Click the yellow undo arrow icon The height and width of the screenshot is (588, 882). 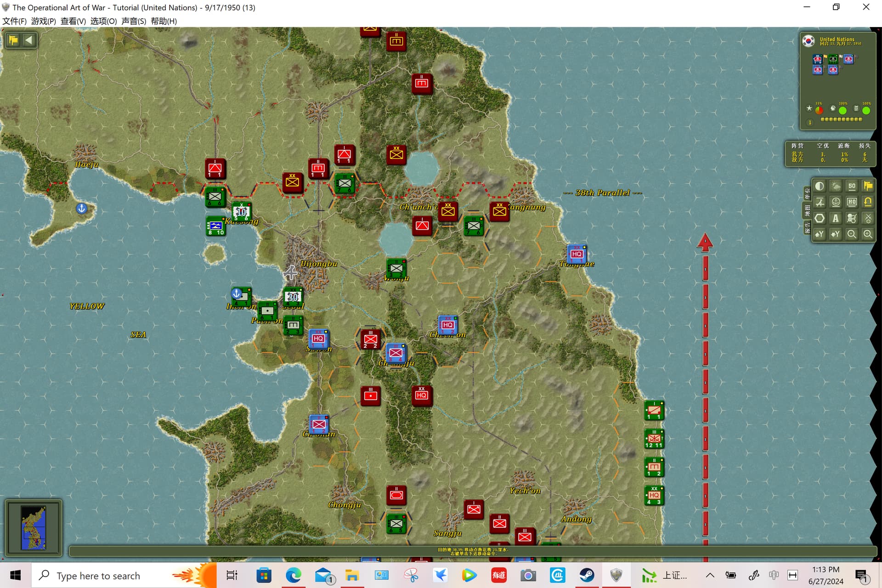(868, 202)
